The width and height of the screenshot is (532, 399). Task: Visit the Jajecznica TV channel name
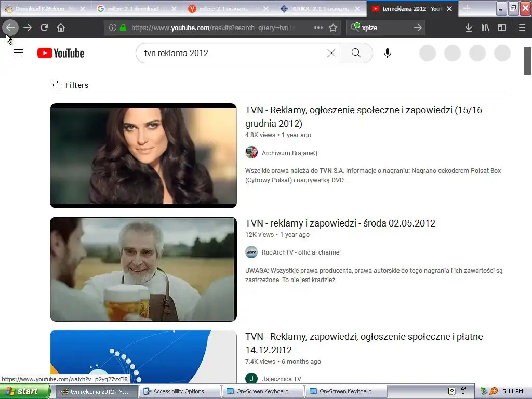(x=281, y=379)
